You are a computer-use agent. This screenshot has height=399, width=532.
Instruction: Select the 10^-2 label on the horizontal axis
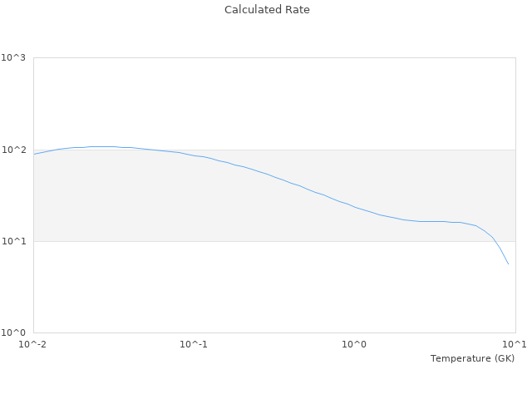pyautogui.click(x=33, y=344)
